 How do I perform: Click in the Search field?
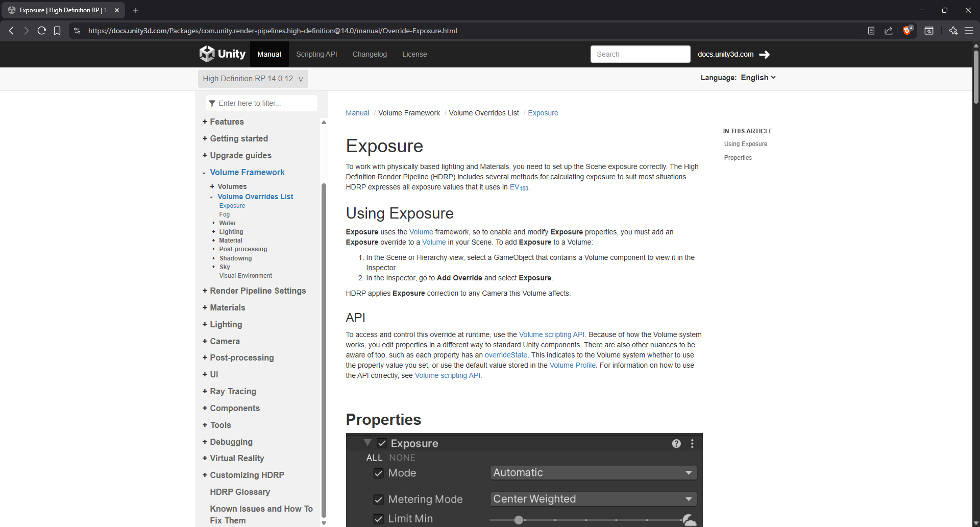[640, 54]
